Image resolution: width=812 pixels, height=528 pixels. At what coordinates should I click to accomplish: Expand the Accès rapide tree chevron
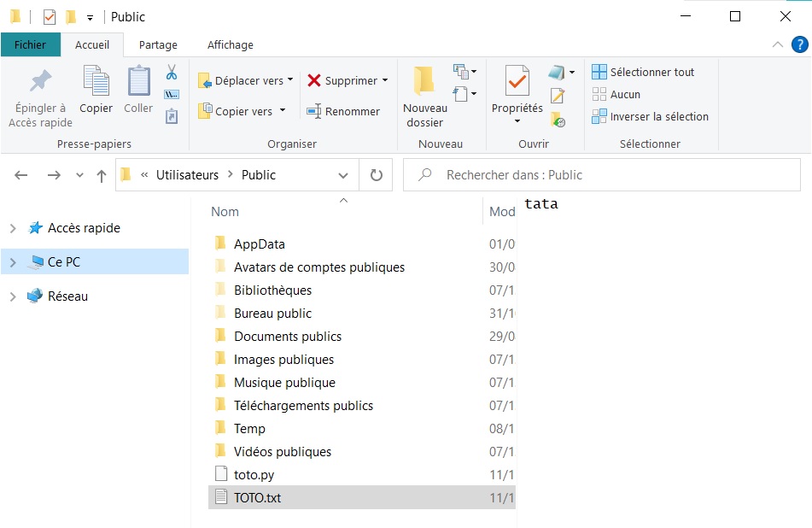(14, 227)
